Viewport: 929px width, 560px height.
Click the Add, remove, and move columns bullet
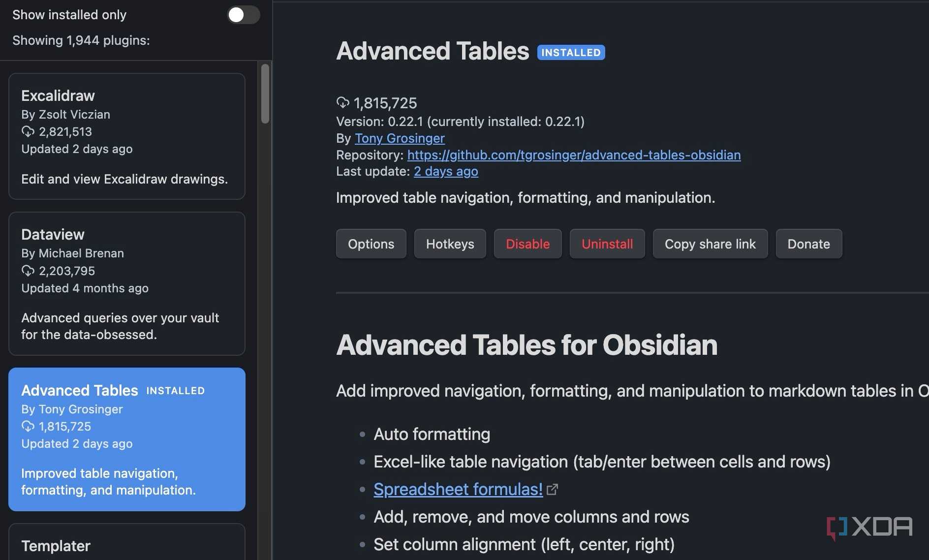(x=531, y=517)
